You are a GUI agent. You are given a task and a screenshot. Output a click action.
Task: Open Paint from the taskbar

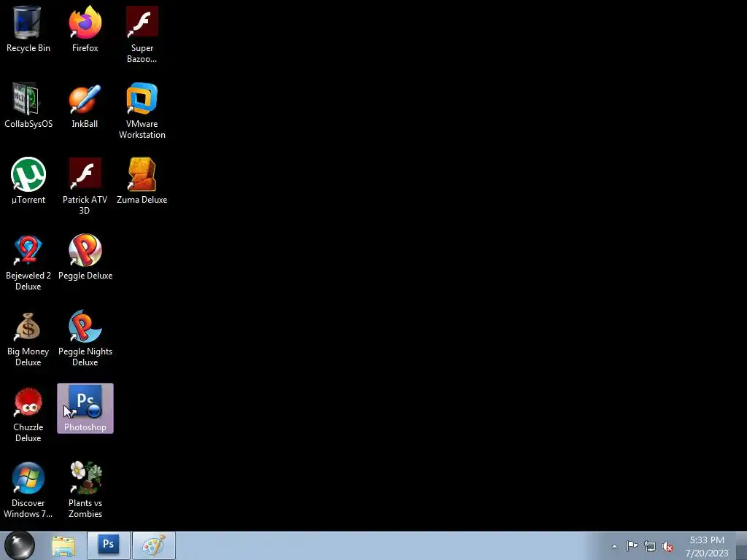[x=154, y=545]
